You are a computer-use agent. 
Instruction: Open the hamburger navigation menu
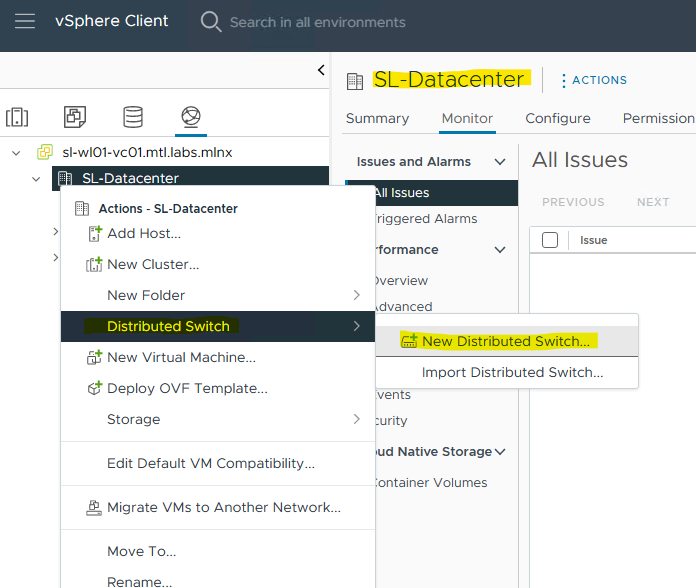(x=25, y=21)
